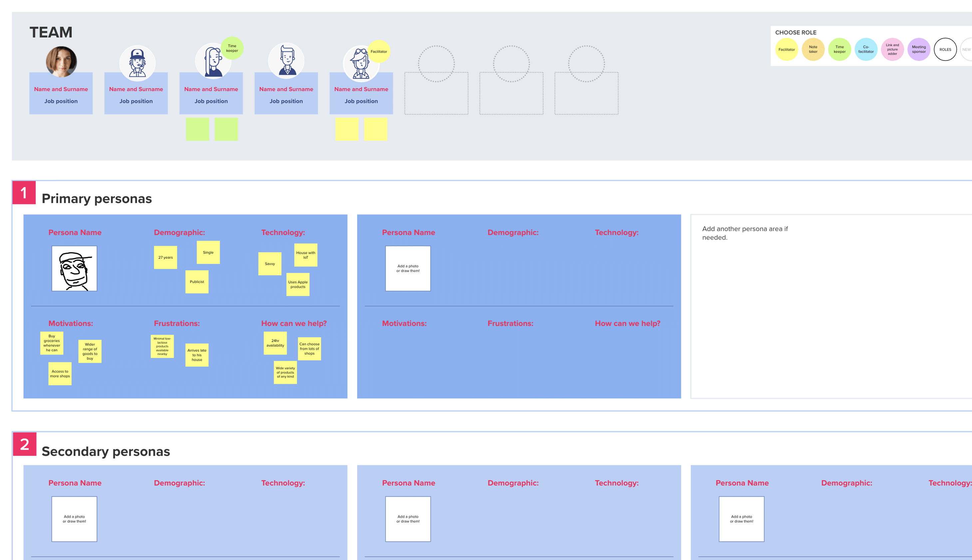The image size is (972, 560).
Task: Click the long-haired woman avatar illustration
Action: [x=213, y=62]
